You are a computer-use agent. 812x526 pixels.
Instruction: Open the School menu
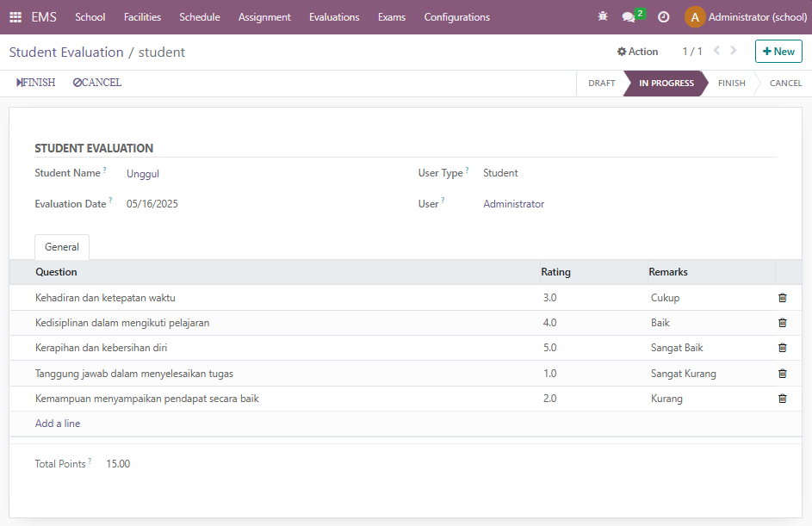[x=90, y=17]
